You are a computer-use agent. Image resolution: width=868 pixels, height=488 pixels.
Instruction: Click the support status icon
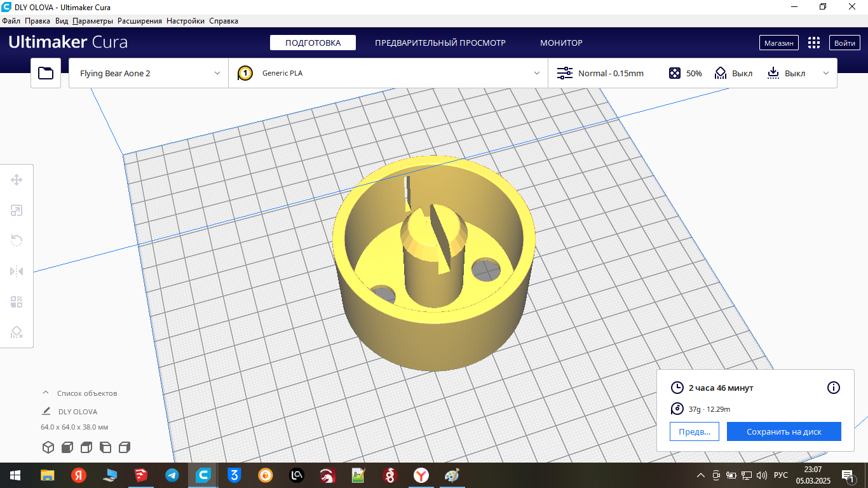point(721,73)
